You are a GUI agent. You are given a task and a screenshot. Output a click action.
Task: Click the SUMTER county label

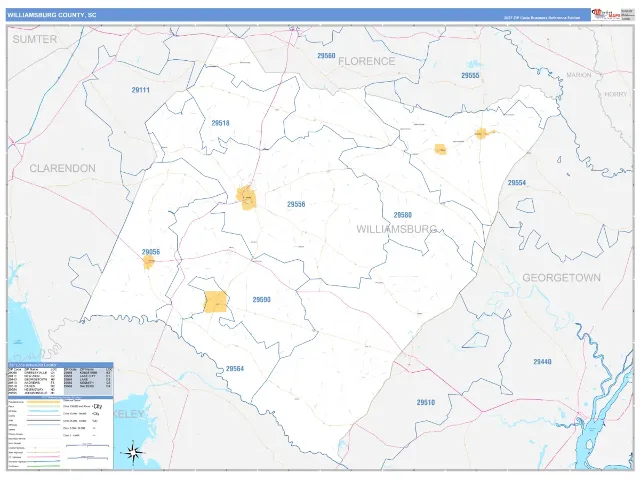35,40
